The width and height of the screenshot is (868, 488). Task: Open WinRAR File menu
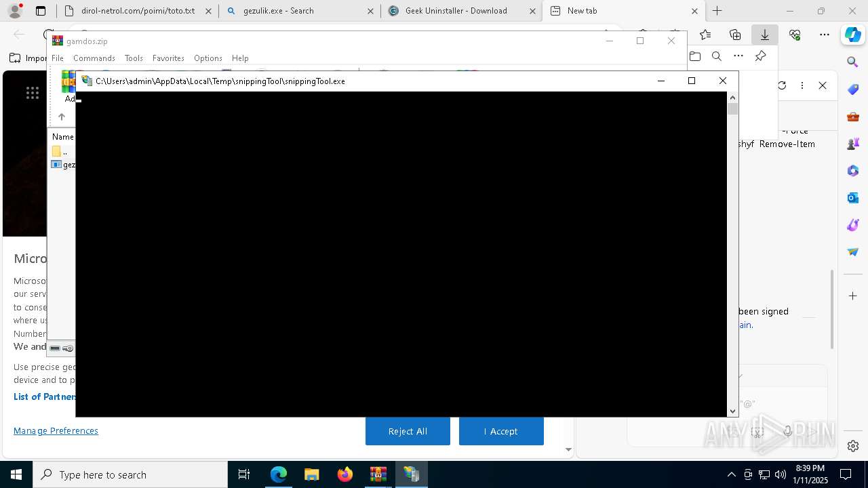pyautogui.click(x=58, y=58)
